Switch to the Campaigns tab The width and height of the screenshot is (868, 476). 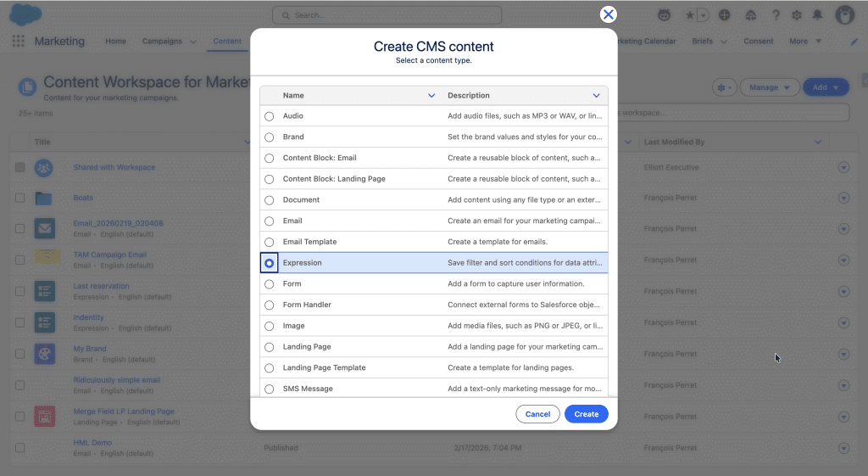pyautogui.click(x=162, y=42)
